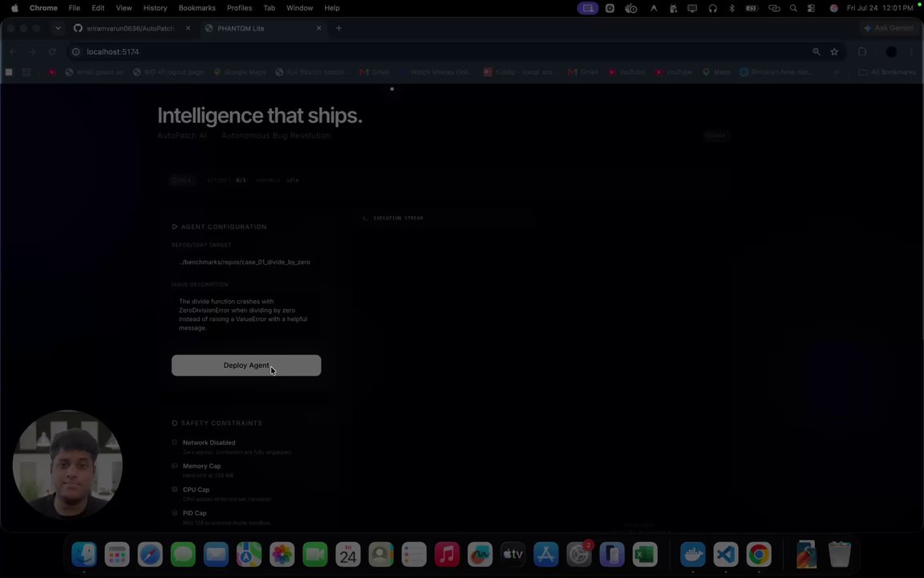924x578 pixels.
Task: Open the Google Maps bookmark
Action: point(239,72)
